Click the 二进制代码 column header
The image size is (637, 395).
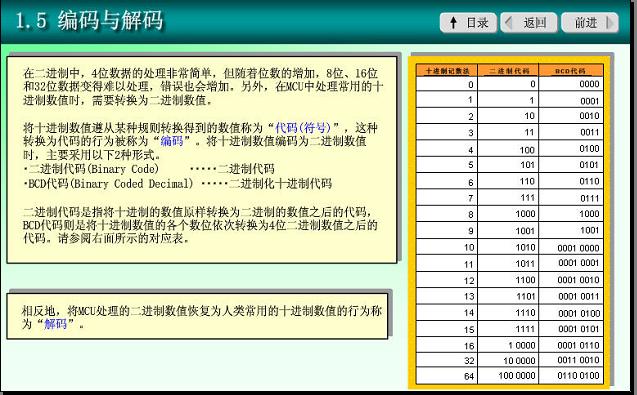509,71
